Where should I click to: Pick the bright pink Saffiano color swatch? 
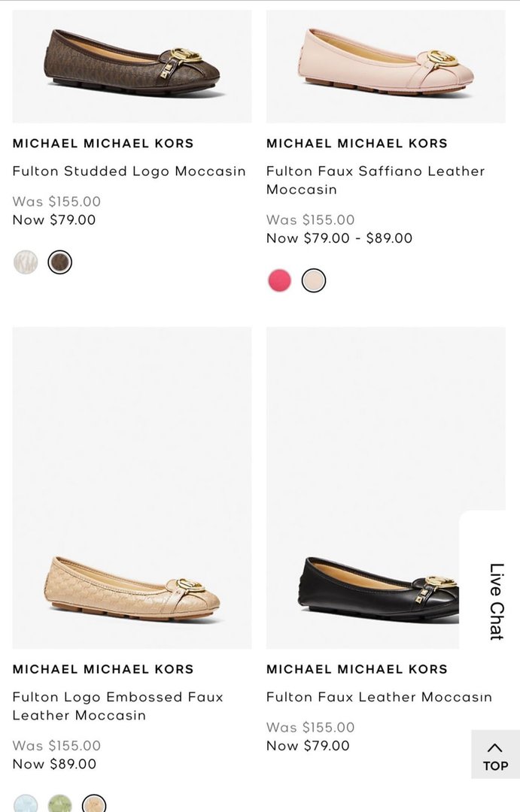(279, 280)
